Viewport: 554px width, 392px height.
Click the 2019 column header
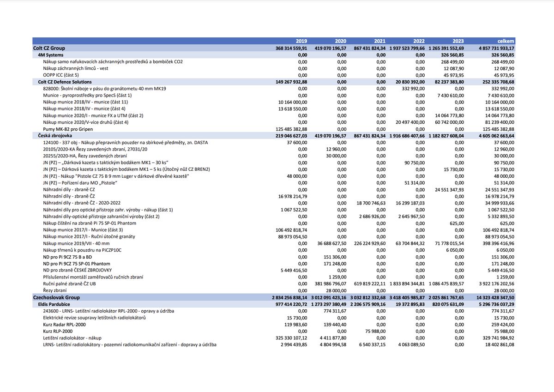pos(301,41)
